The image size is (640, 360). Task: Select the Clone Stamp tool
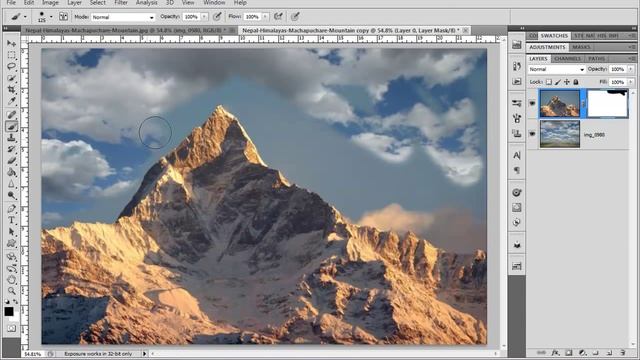[11, 138]
